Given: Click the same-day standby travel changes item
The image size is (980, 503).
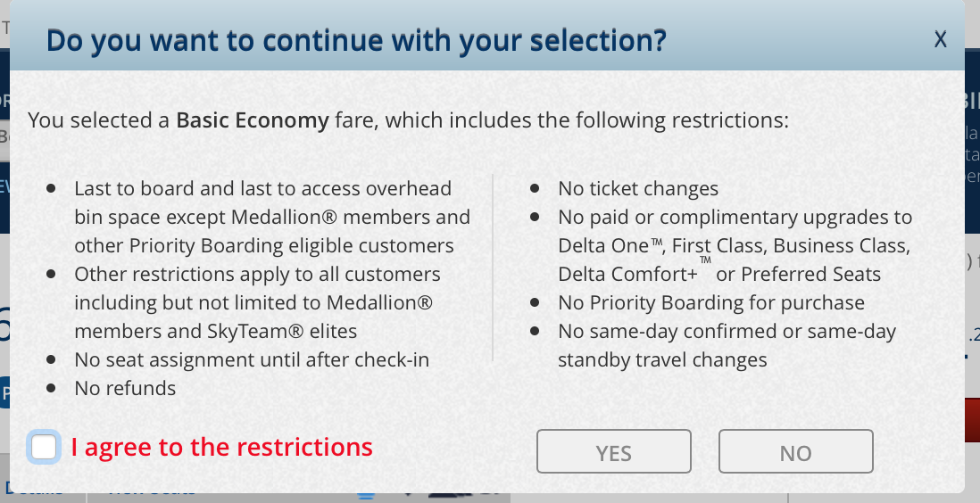Looking at the screenshot, I should (727, 345).
